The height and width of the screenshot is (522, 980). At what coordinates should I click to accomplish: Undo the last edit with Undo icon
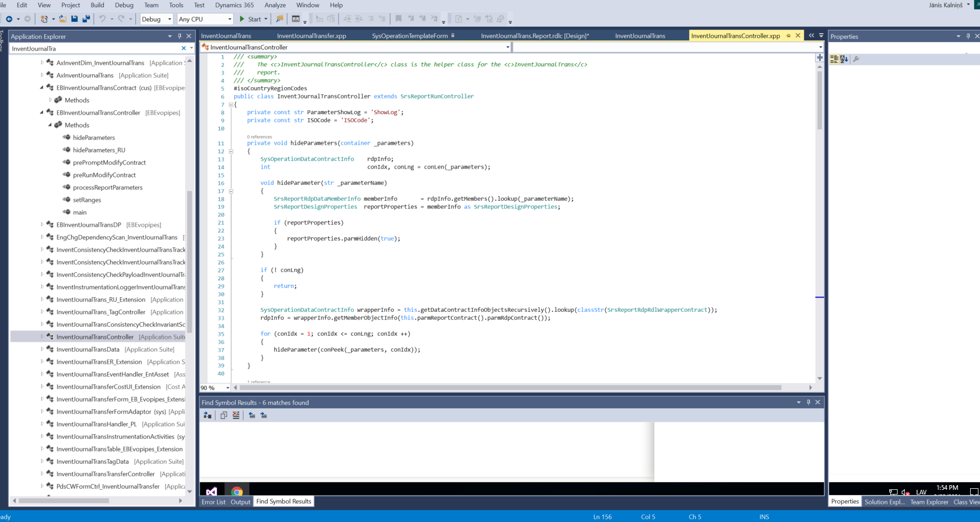(103, 19)
